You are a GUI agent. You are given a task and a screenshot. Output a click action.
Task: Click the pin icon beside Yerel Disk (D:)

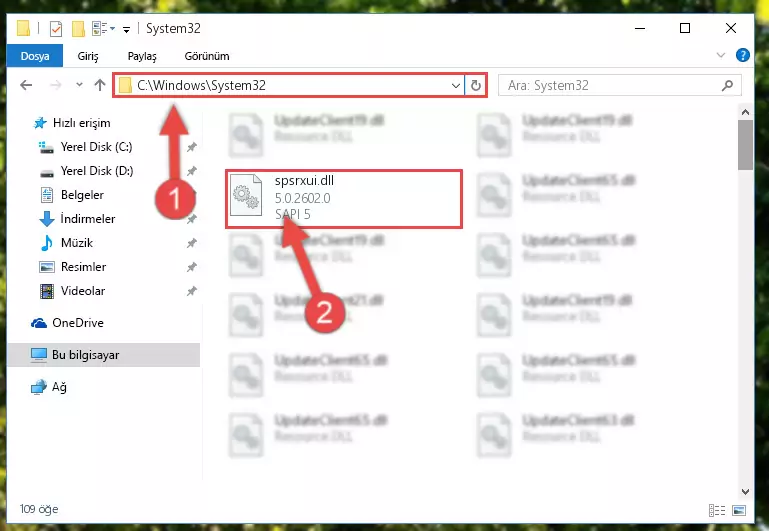(x=192, y=171)
